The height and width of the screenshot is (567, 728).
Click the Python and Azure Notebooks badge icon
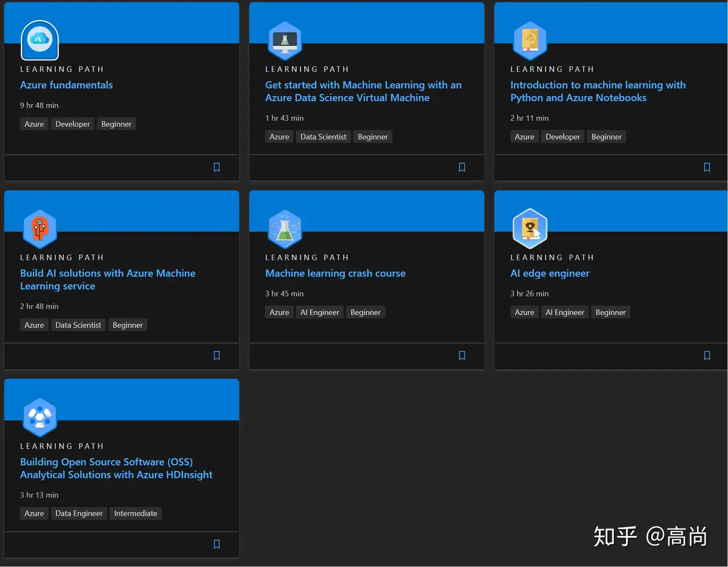click(x=530, y=40)
